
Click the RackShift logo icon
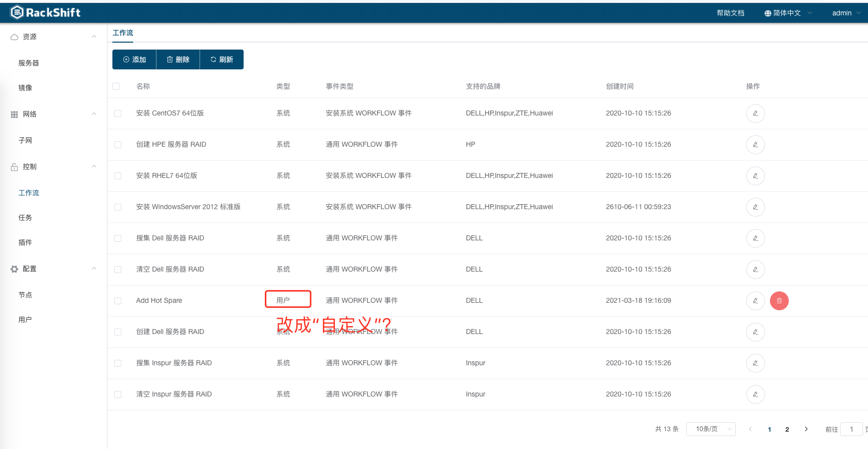click(16, 11)
